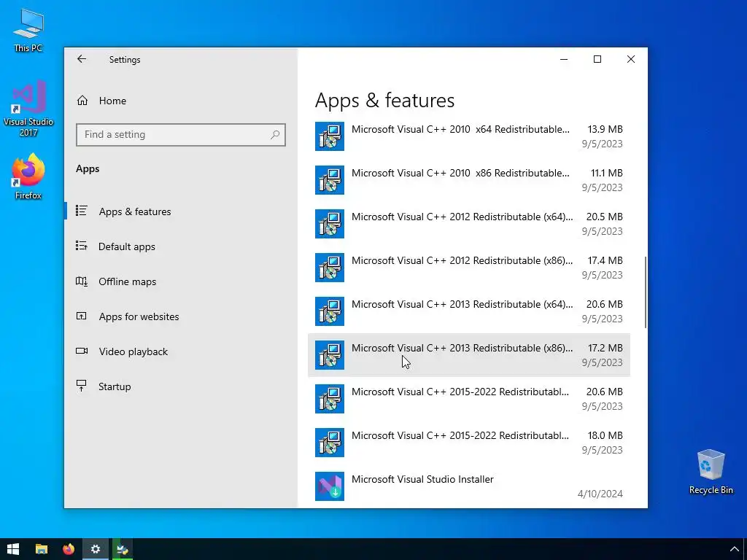
Task: Click the Startup icon in sidebar
Action: point(82,386)
